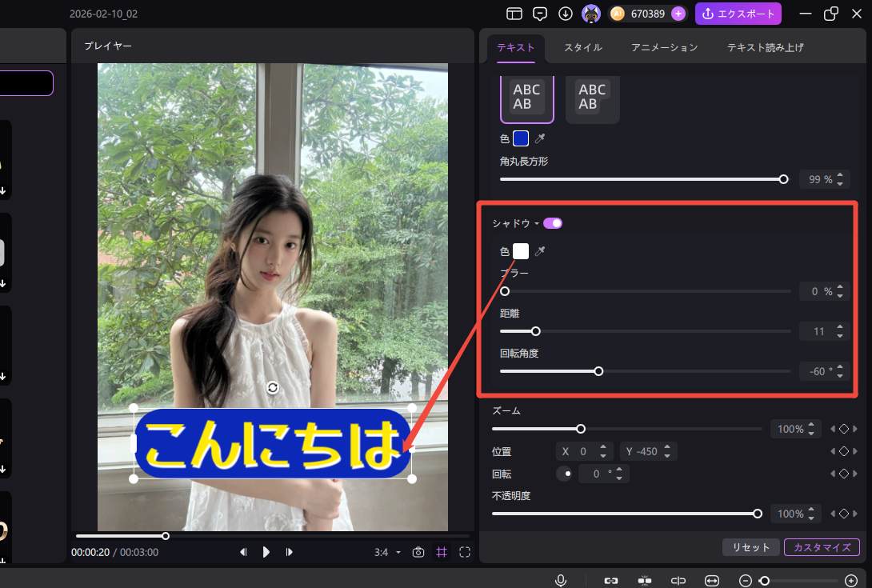Screen dimensions: 872x588
Task: Increase the 距離 value with up stepper
Action: pos(840,327)
